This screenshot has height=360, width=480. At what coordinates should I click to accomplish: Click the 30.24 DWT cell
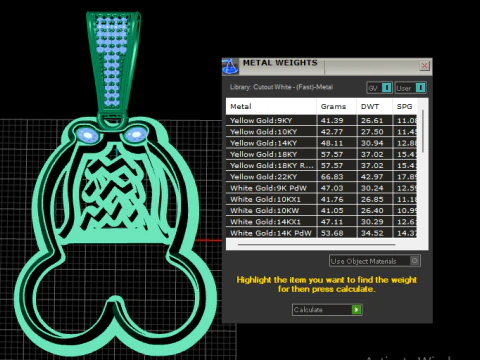click(x=375, y=188)
